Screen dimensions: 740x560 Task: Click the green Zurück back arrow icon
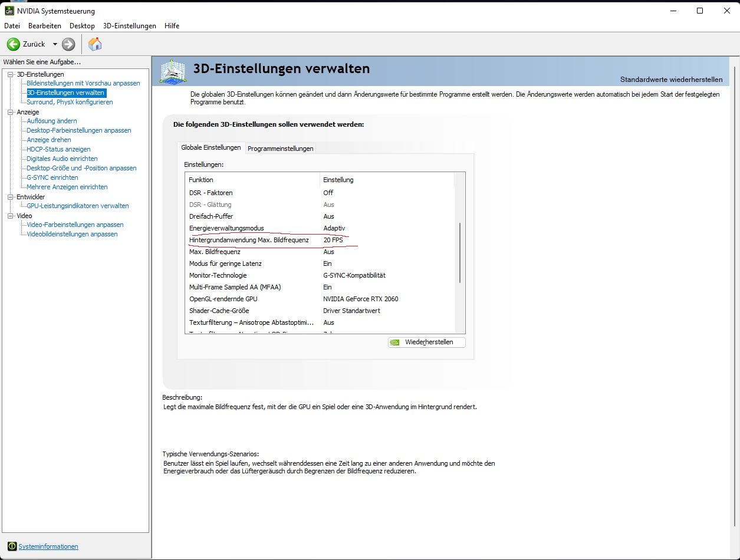coord(14,44)
